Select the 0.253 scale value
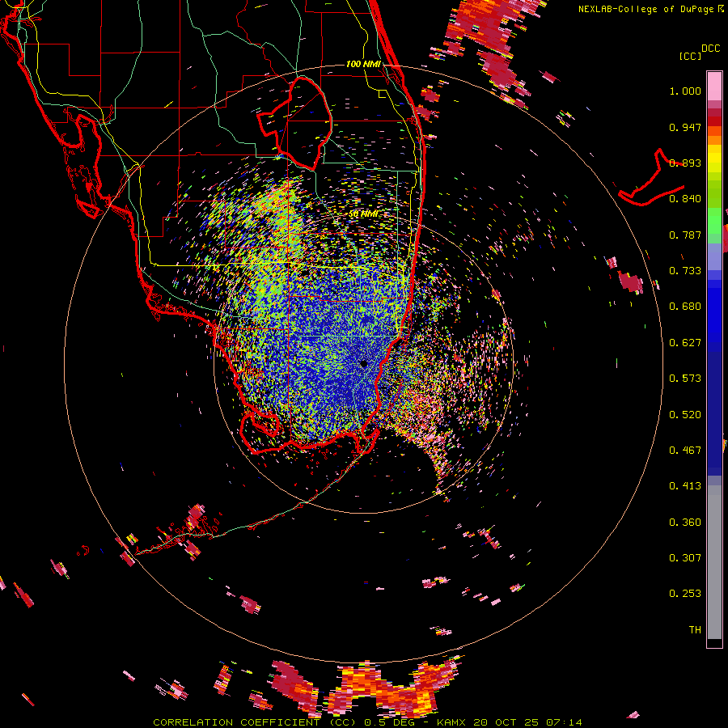 (685, 594)
